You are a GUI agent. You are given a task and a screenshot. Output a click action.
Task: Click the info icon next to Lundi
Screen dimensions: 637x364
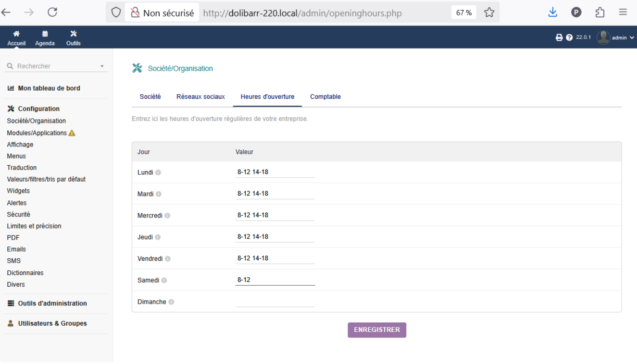[x=158, y=172]
